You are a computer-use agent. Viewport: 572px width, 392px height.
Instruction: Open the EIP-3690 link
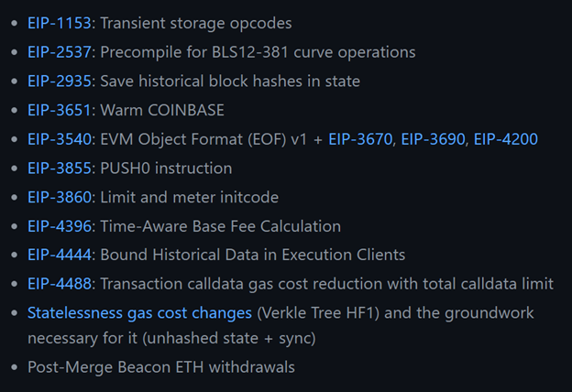[433, 139]
